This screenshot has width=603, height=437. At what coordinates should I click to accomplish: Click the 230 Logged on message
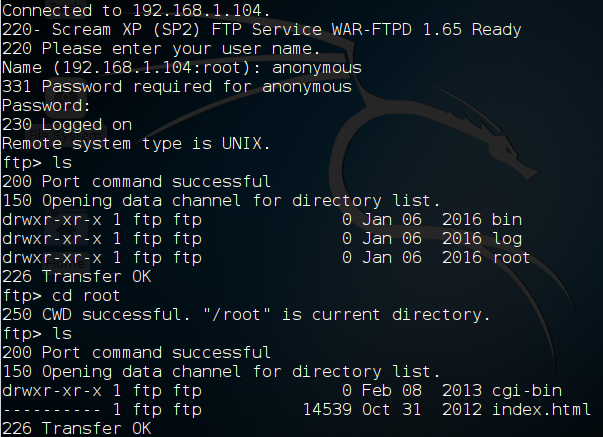[67, 125]
